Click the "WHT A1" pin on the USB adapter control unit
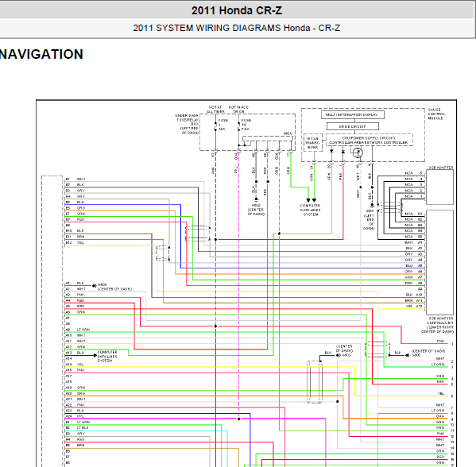This screenshot has width=476, height=467. click(x=413, y=242)
